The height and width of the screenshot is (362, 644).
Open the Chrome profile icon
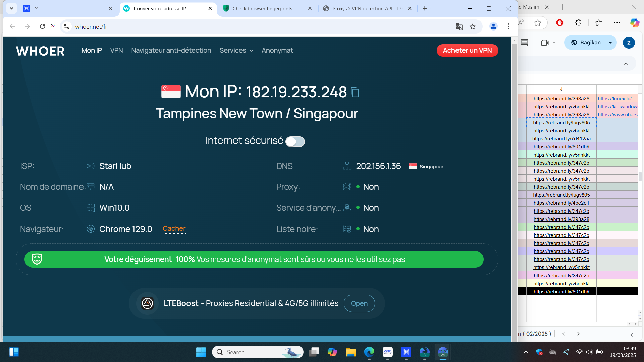pos(493,26)
